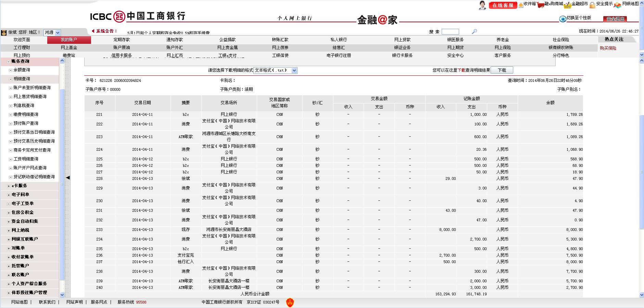The width and height of the screenshot is (644, 308).
Task: Click the 网银地图 map icon
Action: pyautogui.click(x=618, y=5)
